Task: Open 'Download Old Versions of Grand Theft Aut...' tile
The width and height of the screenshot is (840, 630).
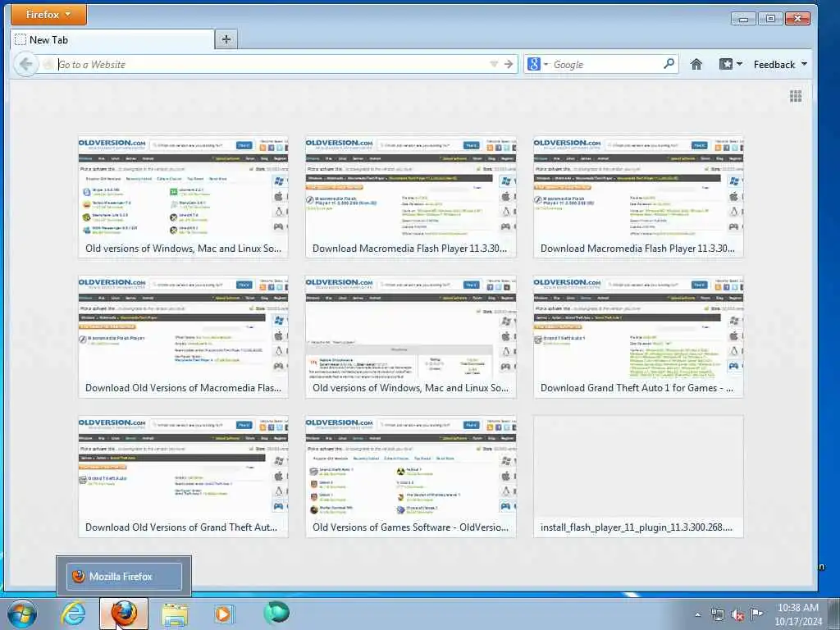Action: point(183,477)
